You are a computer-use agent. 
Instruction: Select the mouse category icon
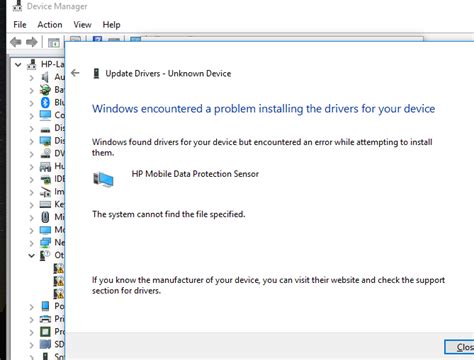(x=45, y=217)
